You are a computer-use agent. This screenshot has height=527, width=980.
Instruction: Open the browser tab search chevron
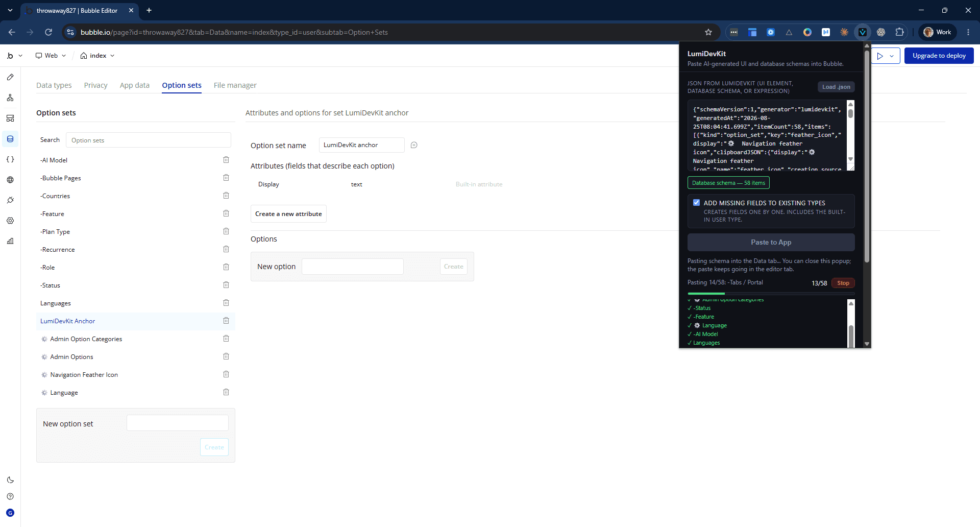[x=10, y=10]
